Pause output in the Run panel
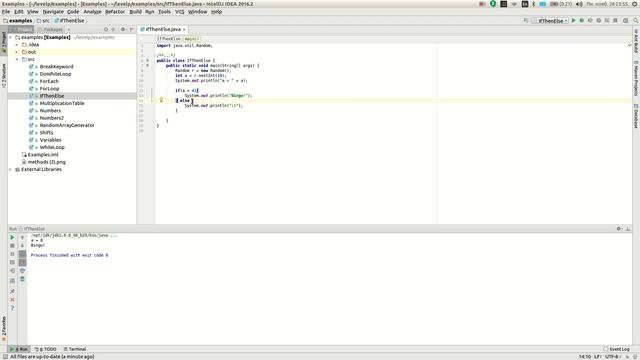The height and width of the screenshot is (360, 640). coord(12,254)
